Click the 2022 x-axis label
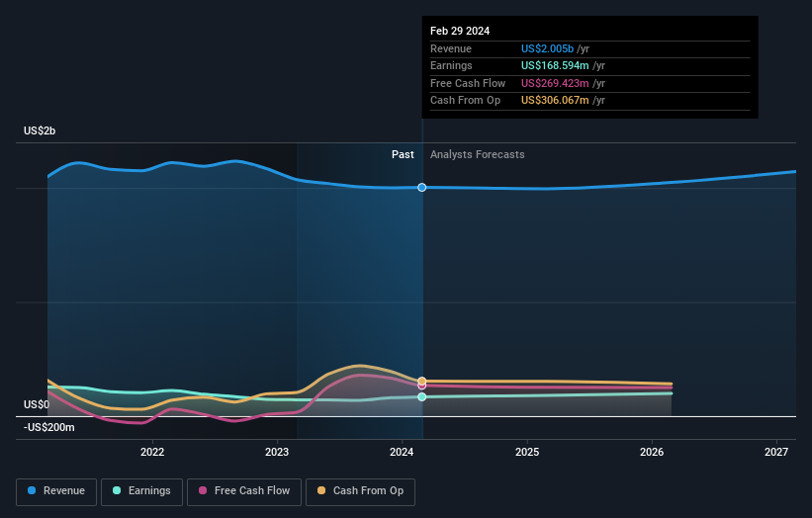 coord(152,453)
